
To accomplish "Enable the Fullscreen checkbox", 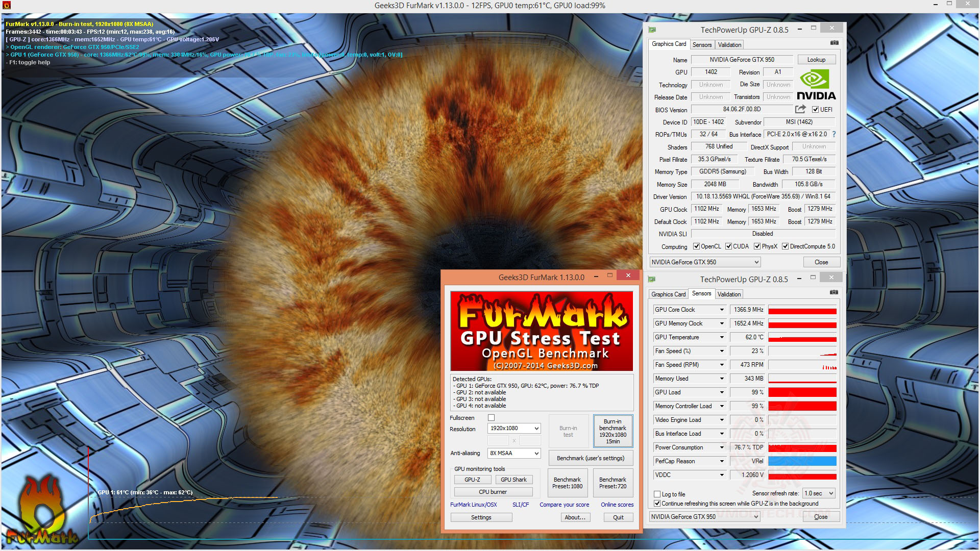I will click(x=491, y=418).
